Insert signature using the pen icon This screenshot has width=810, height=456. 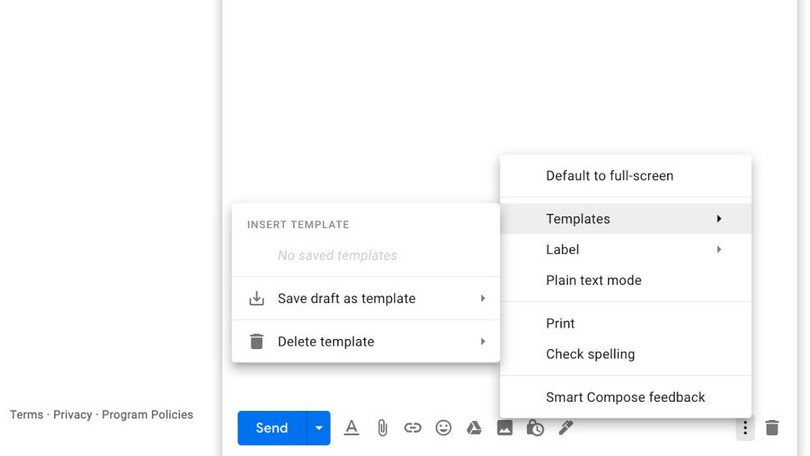[566, 428]
